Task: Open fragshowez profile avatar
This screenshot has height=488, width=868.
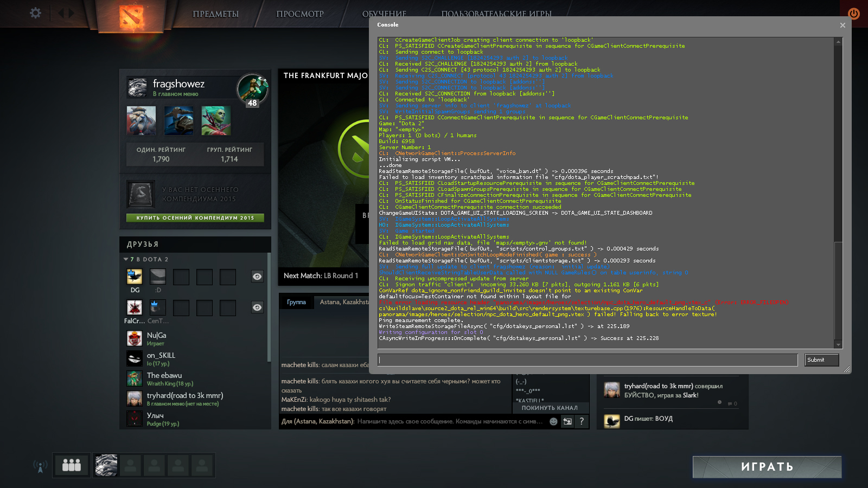Action: [x=137, y=87]
